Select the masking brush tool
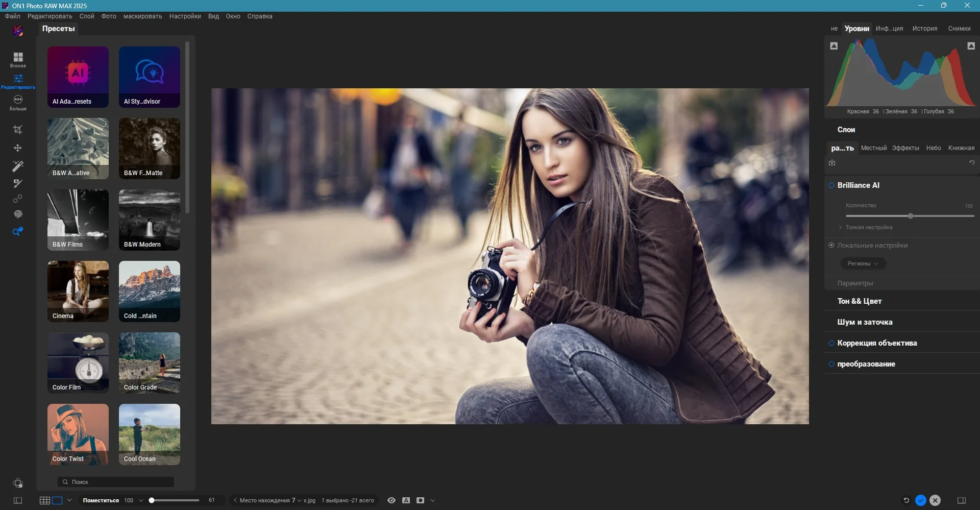980x510 pixels. [x=18, y=183]
